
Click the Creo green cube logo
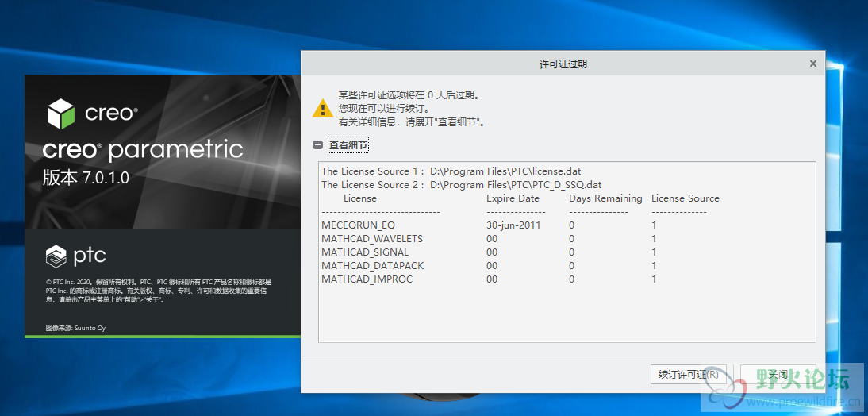coord(61,114)
